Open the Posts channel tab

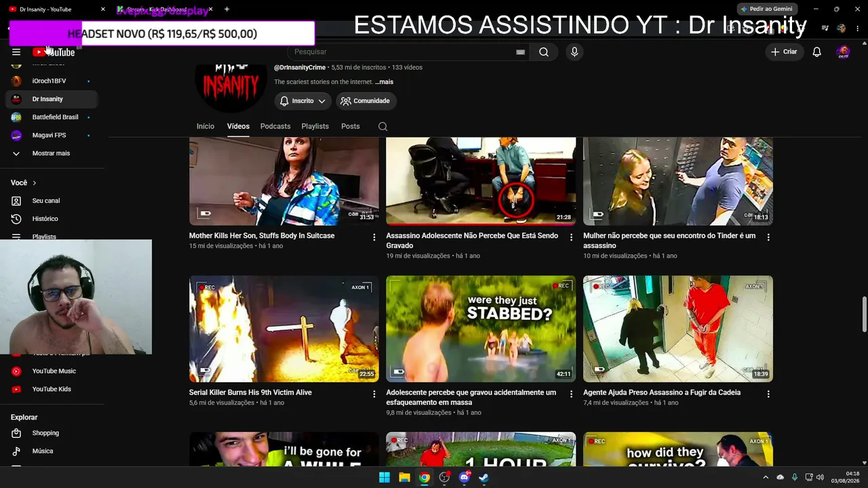[x=351, y=127]
